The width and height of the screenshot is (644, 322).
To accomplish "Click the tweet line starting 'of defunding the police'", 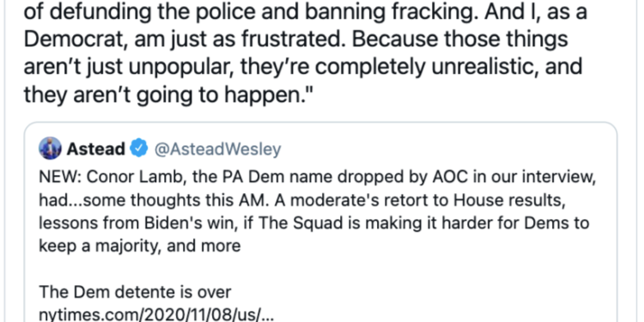I will [305, 13].
